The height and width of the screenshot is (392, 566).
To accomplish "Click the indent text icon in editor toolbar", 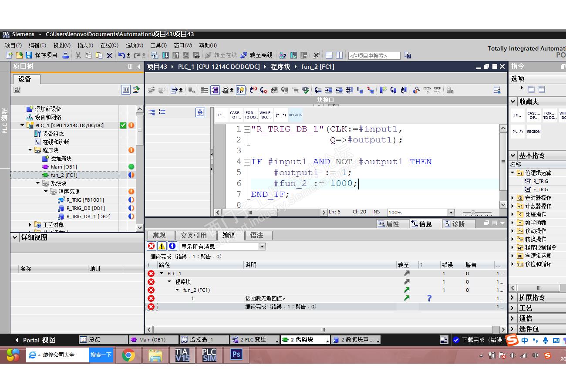I will pos(328,90).
